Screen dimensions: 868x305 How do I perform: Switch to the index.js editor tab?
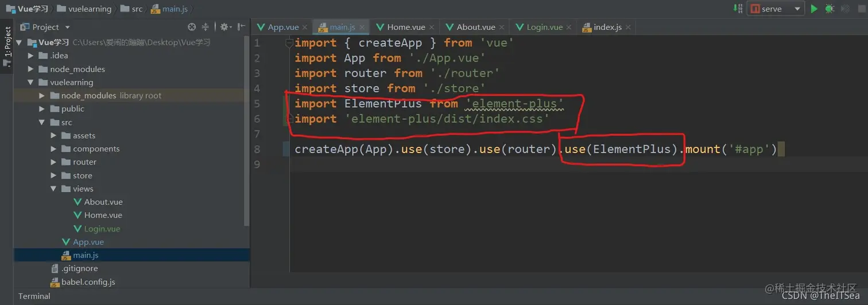coord(607,27)
